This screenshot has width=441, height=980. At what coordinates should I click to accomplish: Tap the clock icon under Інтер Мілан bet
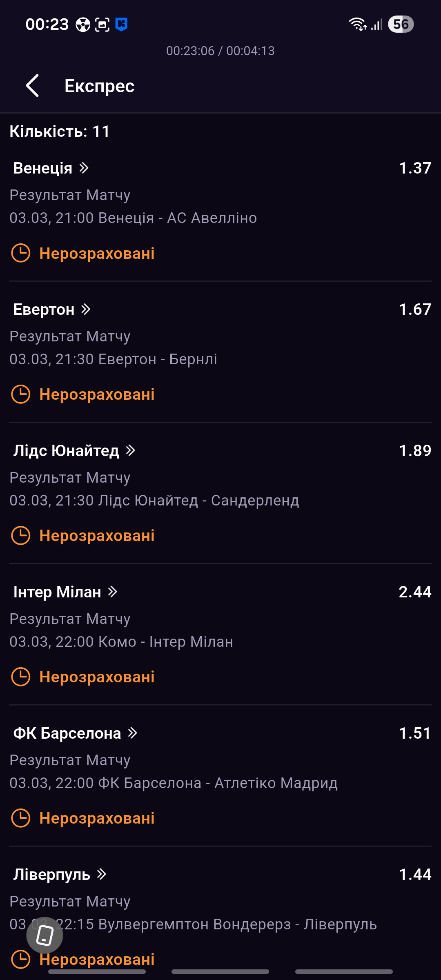(x=20, y=677)
